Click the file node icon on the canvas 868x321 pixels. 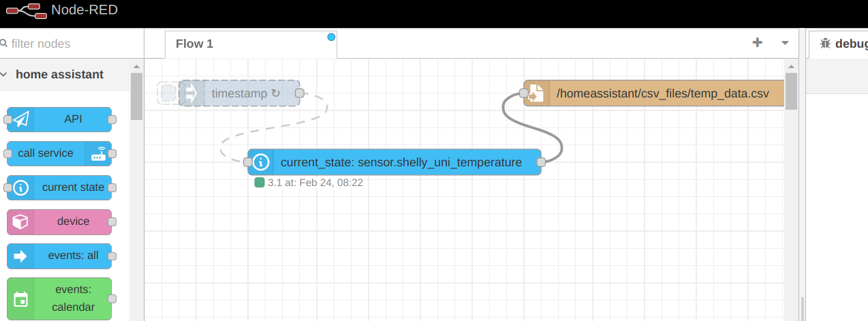(x=536, y=93)
